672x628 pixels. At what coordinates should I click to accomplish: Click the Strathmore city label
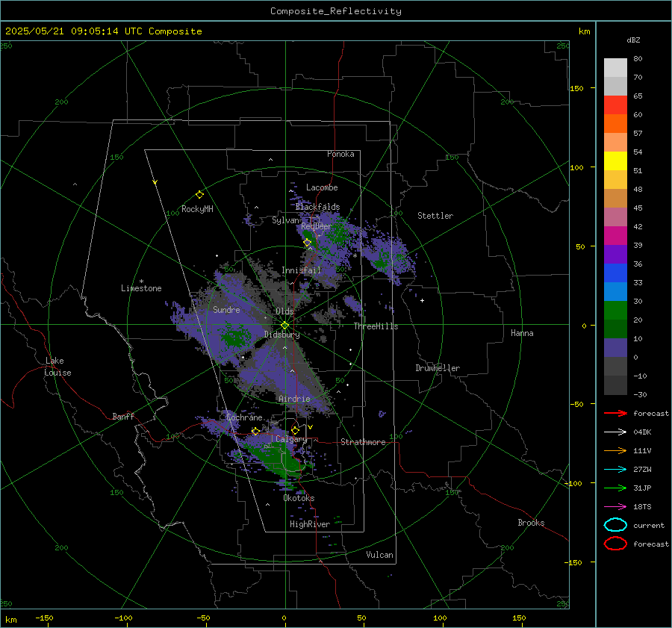click(363, 442)
